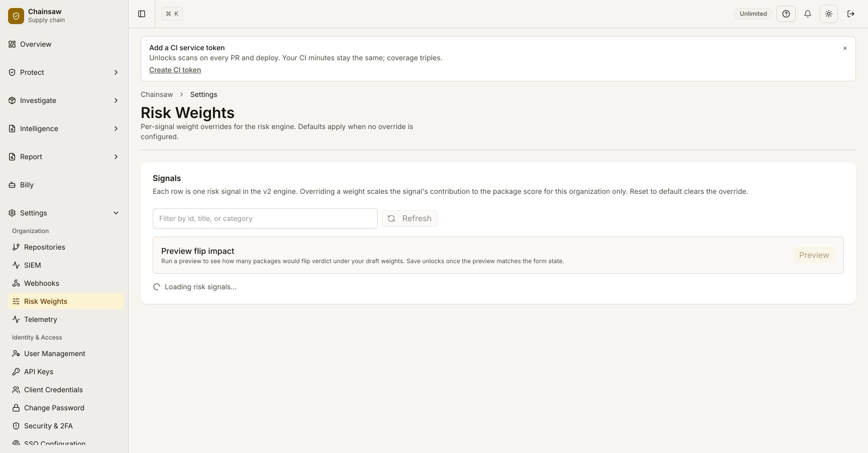Click the Intelligence document icon
Viewport: 868px width, 453px height.
click(x=12, y=129)
